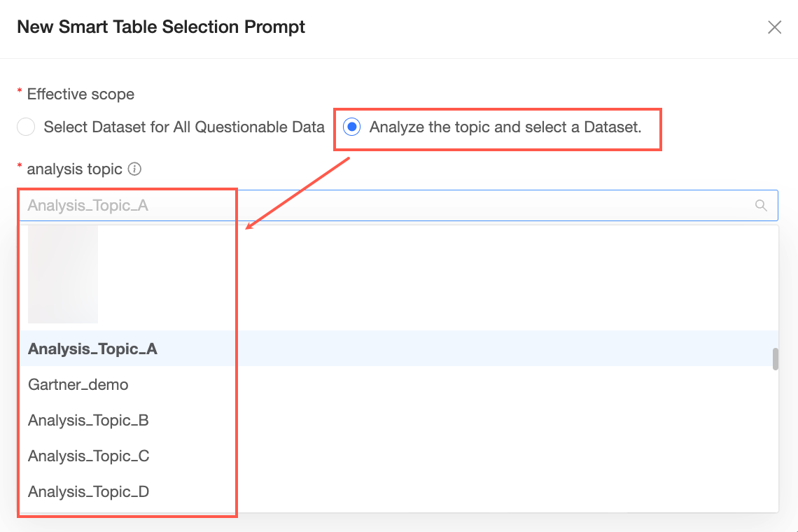Click the 'Analyze the topic and select a Dataset.' label text
This screenshot has width=798, height=532.
click(x=505, y=127)
